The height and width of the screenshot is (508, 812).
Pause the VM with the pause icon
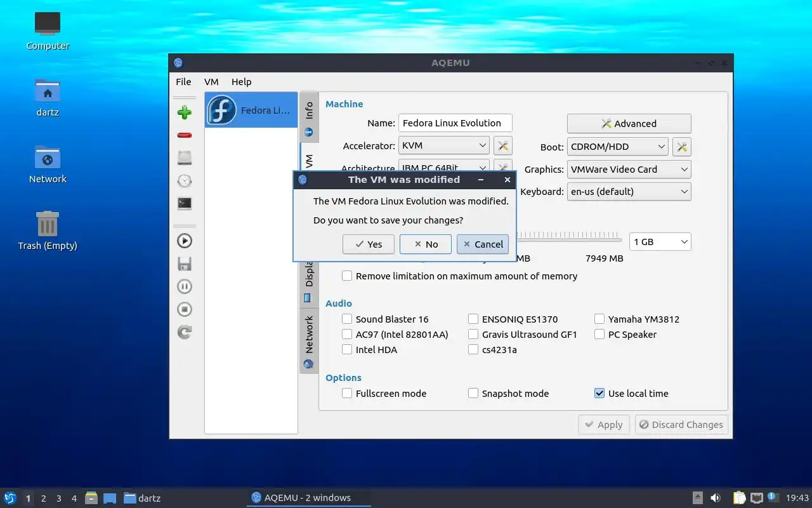click(x=185, y=286)
